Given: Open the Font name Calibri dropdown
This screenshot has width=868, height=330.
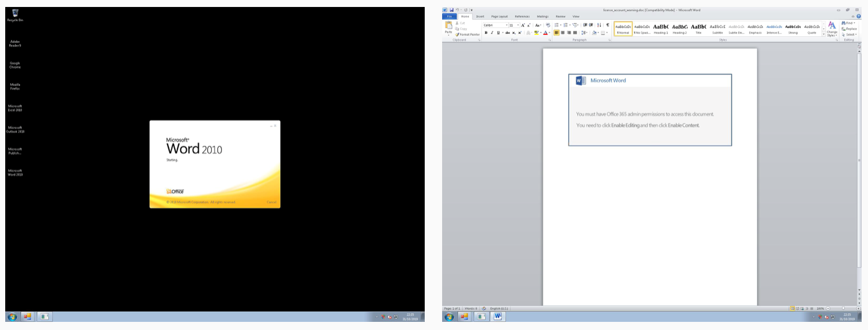Looking at the screenshot, I should [507, 25].
